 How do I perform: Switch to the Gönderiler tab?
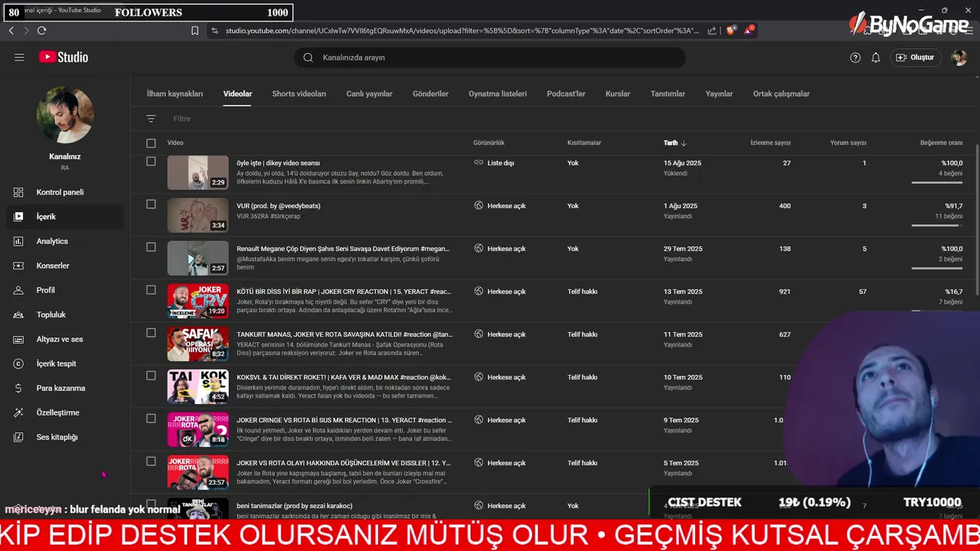[x=430, y=93]
